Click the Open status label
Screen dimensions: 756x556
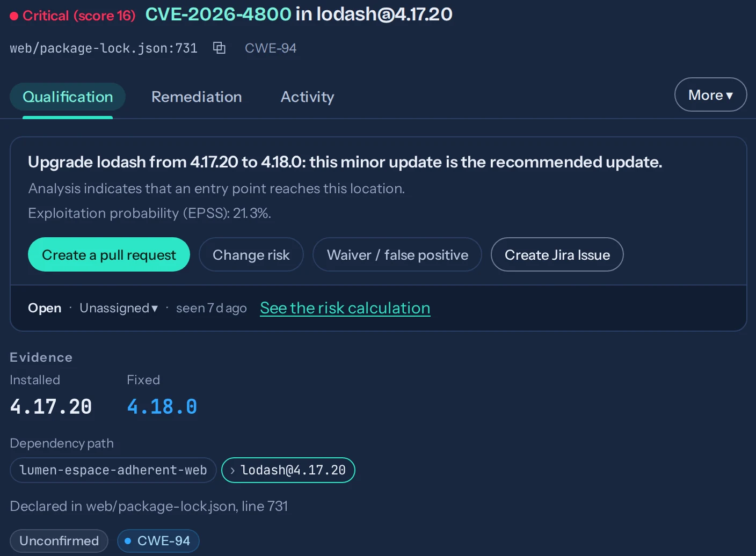pos(45,308)
